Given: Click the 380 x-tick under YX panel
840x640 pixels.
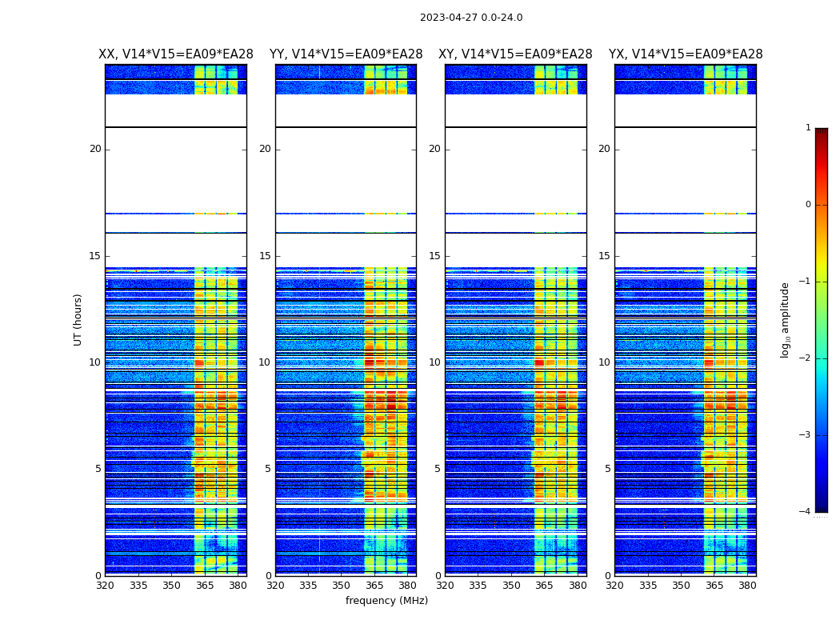Looking at the screenshot, I should pos(747,586).
